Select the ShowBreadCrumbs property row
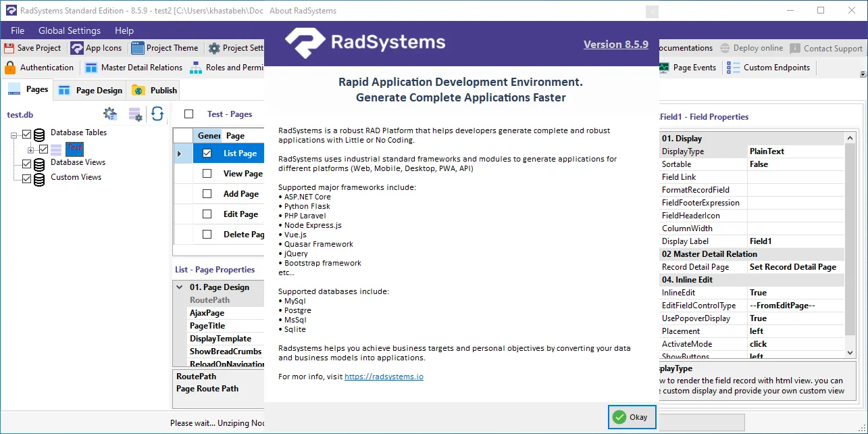 [x=226, y=352]
